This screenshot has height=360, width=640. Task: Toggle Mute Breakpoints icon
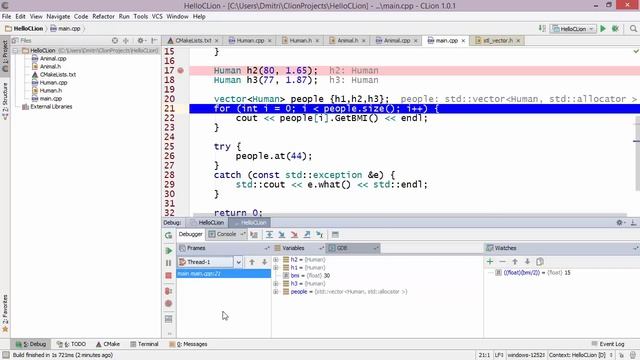[x=169, y=304]
